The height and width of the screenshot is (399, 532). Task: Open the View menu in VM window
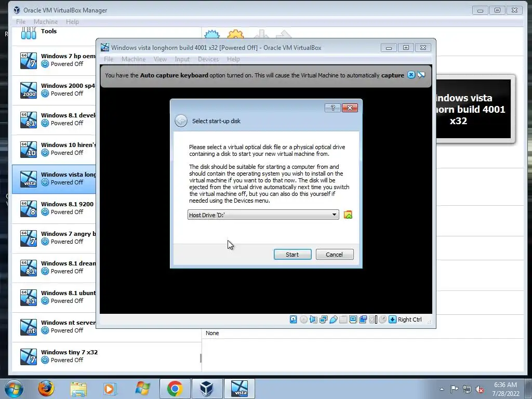160,59
